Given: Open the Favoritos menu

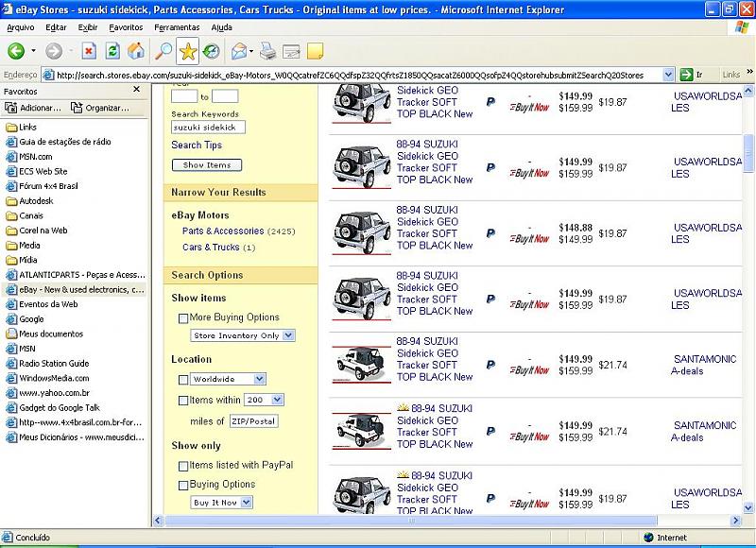Looking at the screenshot, I should 126,27.
